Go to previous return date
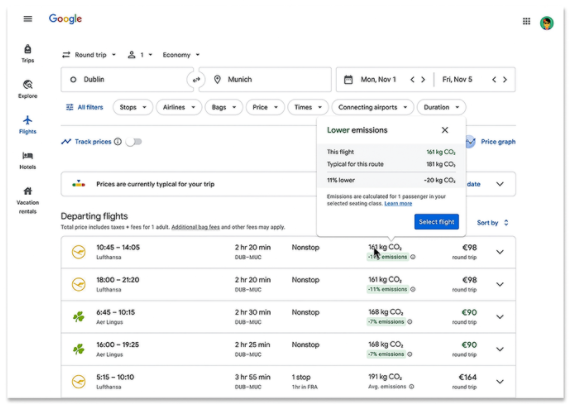Viewport: 569px width, 404px height. (x=494, y=79)
